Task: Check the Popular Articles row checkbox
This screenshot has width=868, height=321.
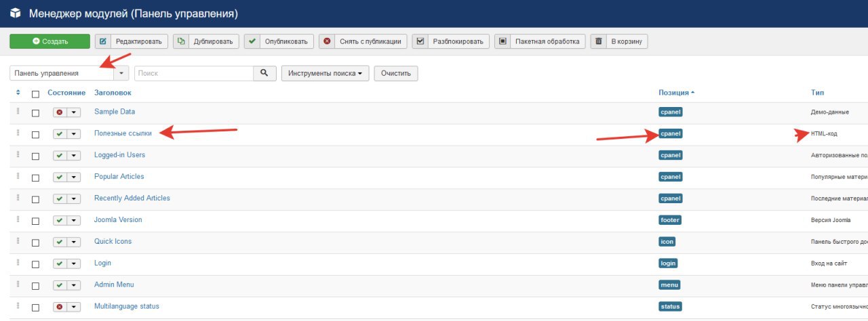Action: point(36,177)
